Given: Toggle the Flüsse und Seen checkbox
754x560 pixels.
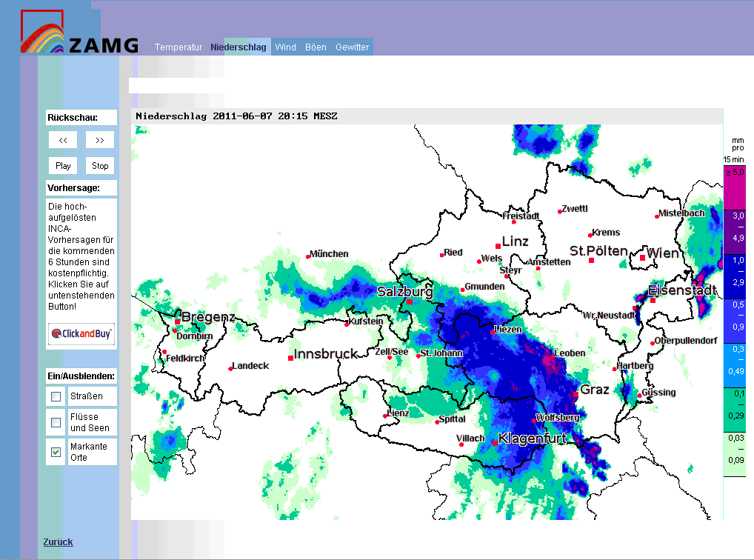Looking at the screenshot, I should click(x=56, y=422).
